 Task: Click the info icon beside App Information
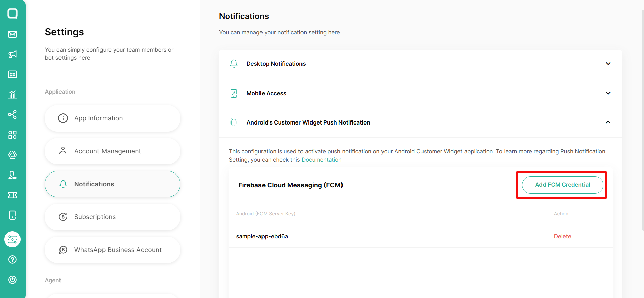tap(63, 118)
